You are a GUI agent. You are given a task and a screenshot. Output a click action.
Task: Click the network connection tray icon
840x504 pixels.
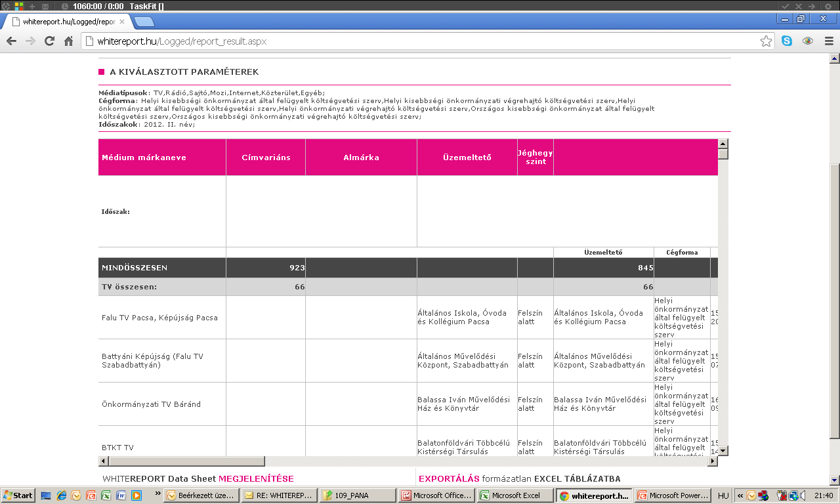coord(793,495)
